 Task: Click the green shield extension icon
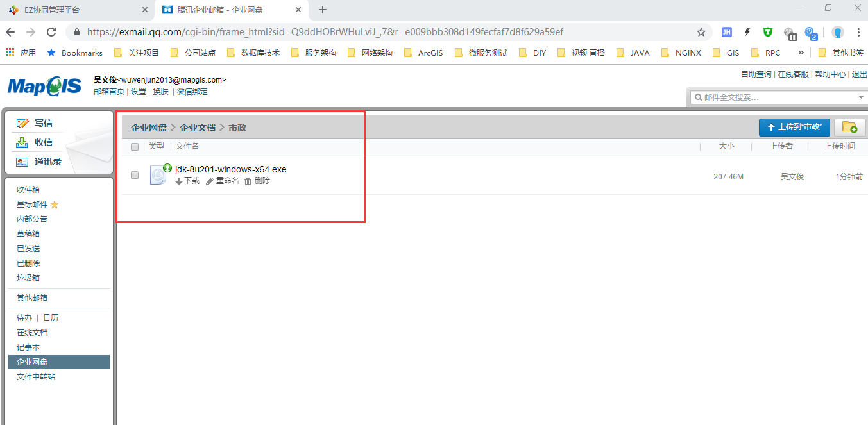tap(768, 32)
